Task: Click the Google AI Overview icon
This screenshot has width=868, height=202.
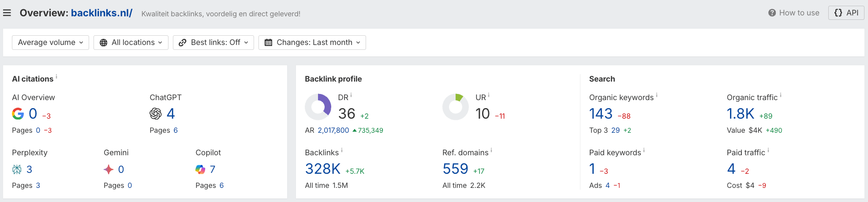Action: tap(18, 114)
